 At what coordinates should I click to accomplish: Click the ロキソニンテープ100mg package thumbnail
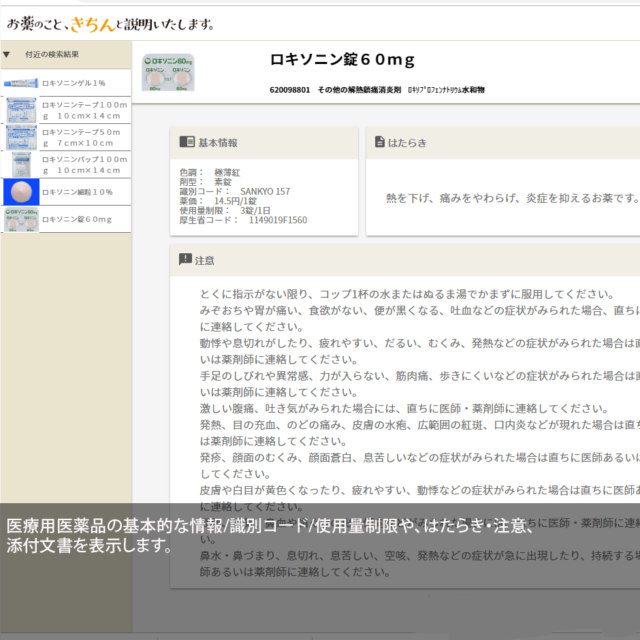20,109
